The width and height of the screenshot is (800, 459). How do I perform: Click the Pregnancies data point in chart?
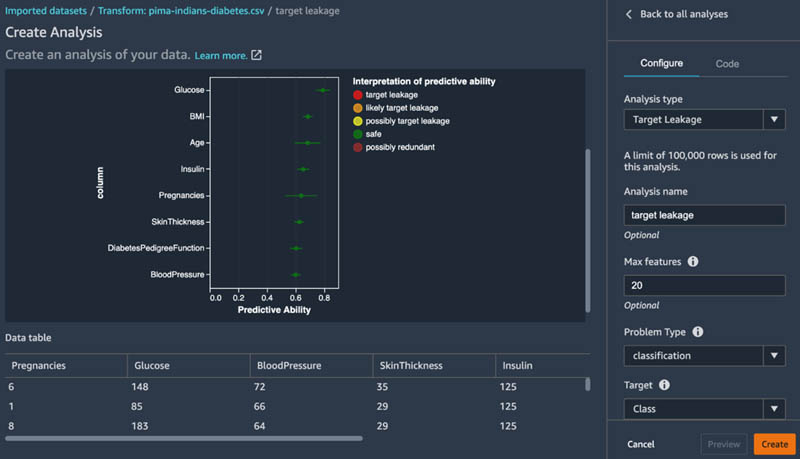pyautogui.click(x=301, y=196)
